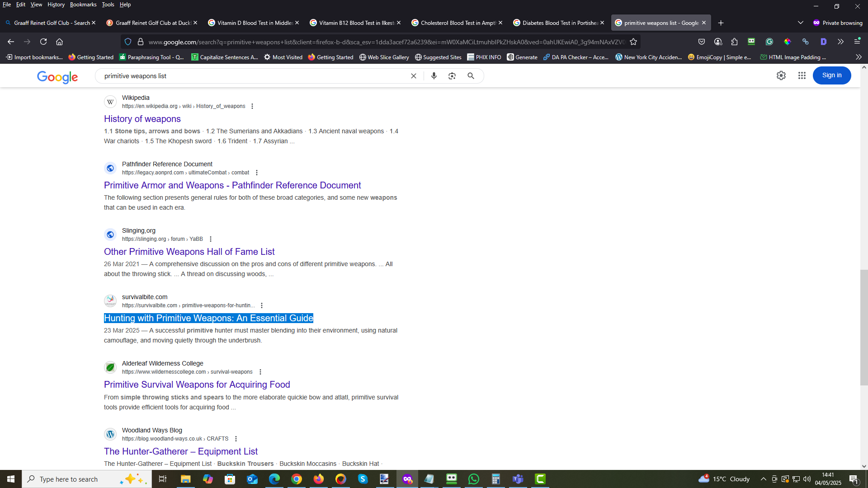The width and height of the screenshot is (868, 488).
Task: Open the Extensions puzzle icon
Action: [x=734, y=42]
